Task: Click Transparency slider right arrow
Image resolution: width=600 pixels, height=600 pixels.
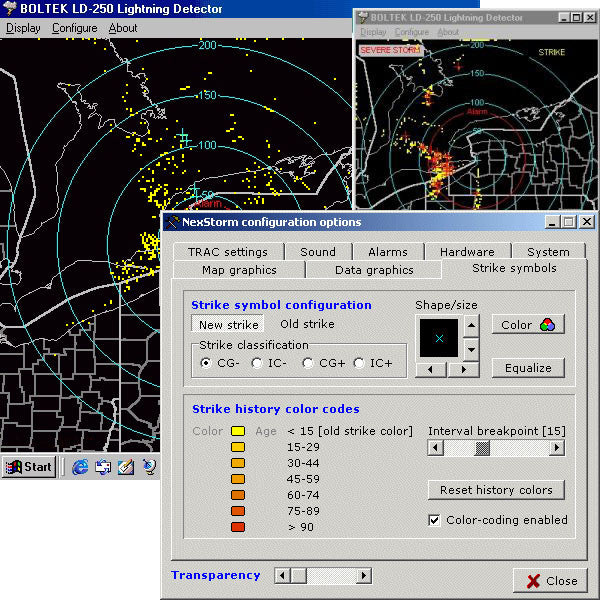Action: (x=364, y=576)
